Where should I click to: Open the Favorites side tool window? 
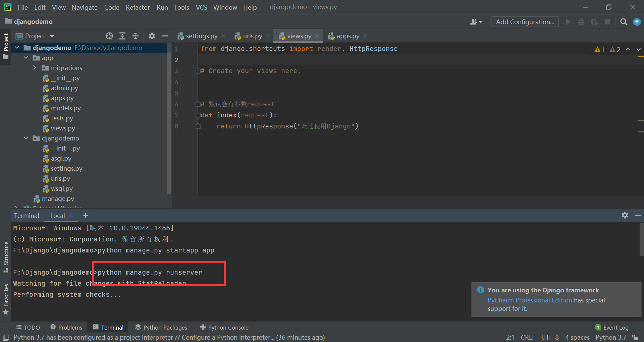(x=6, y=299)
